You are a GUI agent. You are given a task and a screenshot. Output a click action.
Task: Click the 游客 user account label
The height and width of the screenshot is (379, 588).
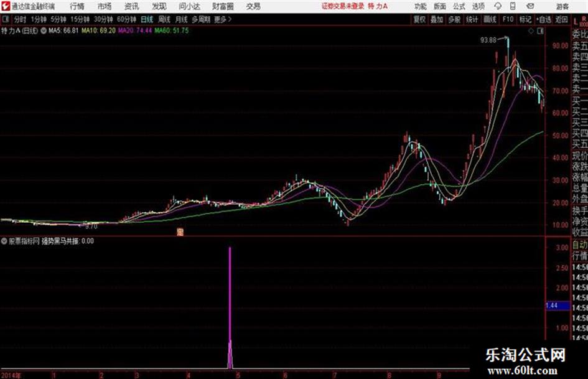562,6
